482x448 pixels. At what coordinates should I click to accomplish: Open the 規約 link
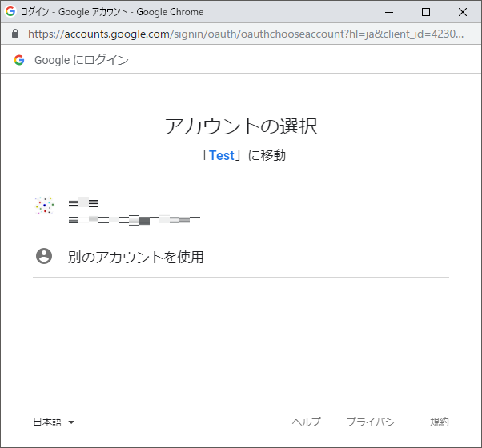click(x=439, y=422)
